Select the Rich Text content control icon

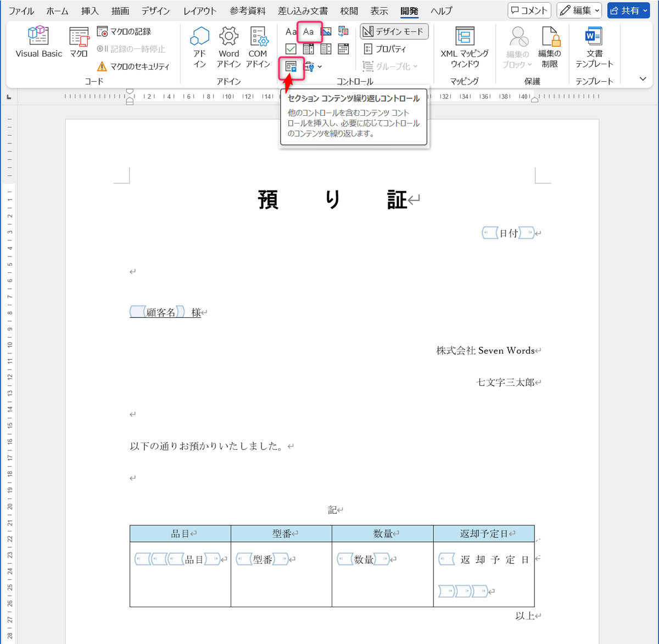(291, 32)
